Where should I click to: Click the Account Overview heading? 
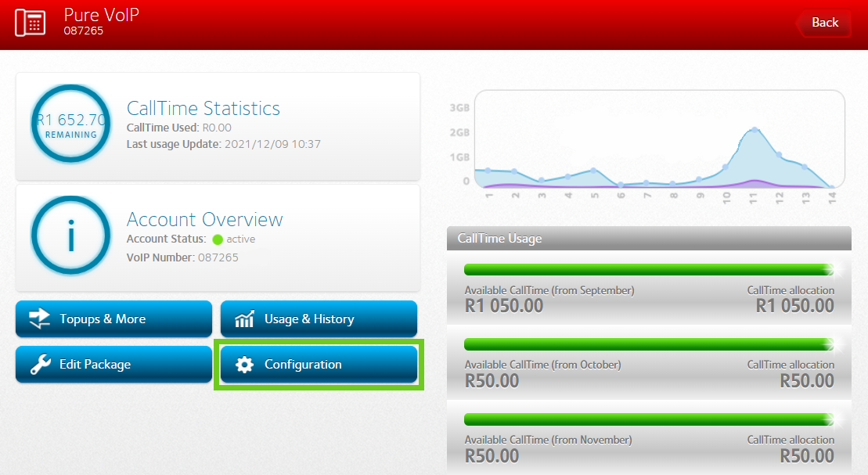pos(205,219)
